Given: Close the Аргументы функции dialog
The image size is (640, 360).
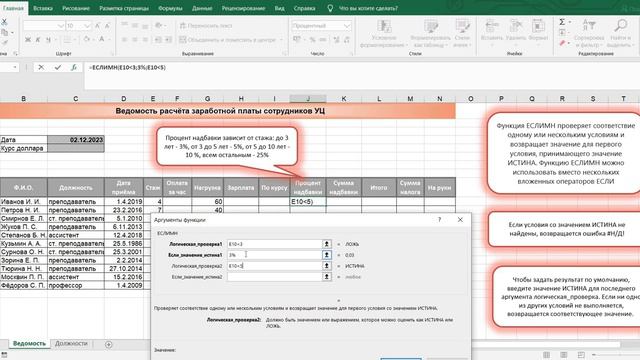Looking at the screenshot, I should point(460,220).
